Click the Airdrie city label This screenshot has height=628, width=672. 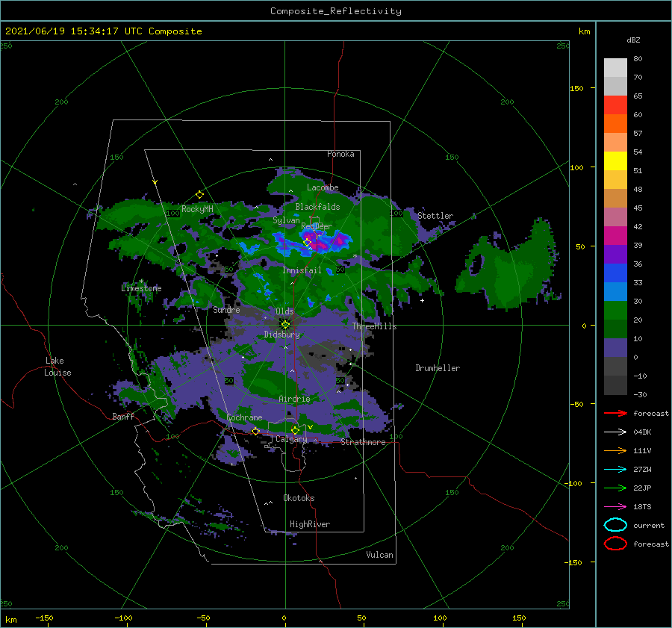point(294,399)
